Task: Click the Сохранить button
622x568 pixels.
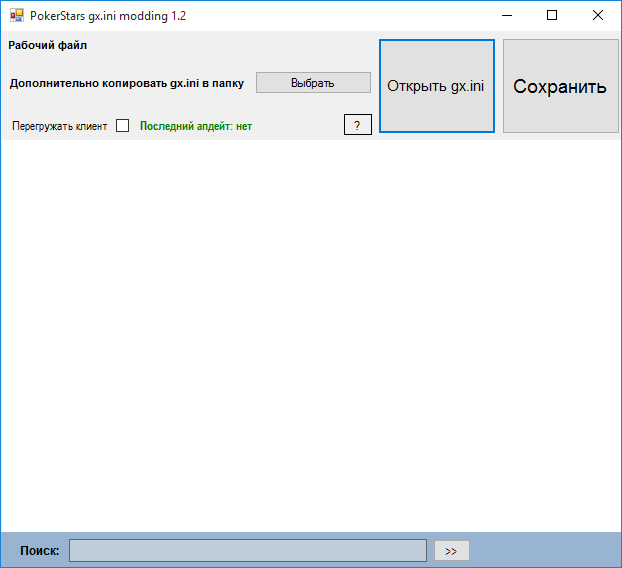Action: coord(561,86)
